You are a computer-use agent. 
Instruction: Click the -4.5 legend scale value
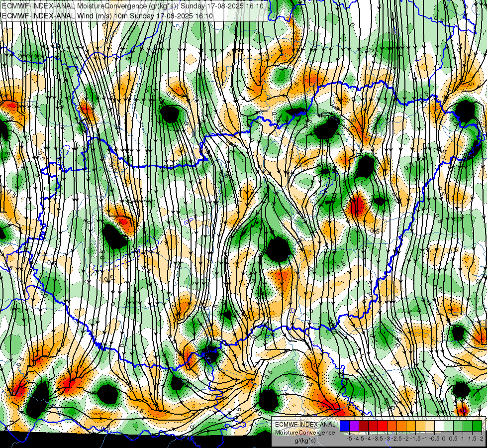click(x=359, y=439)
